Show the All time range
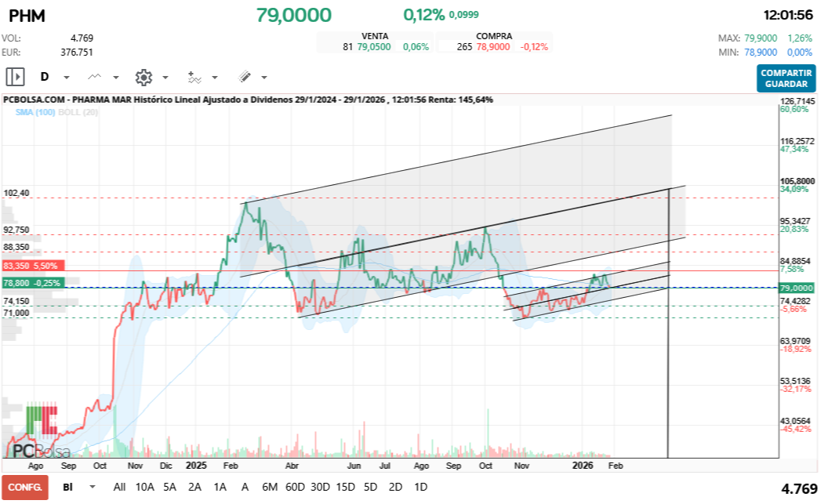The image size is (828, 504). (119, 487)
